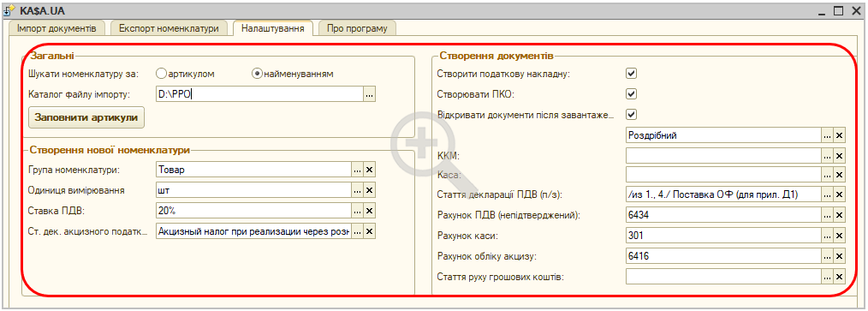Viewport: 868px width, 311px height.
Task: Click the Поставка ОФ declaration field
Action: pyautogui.click(x=723, y=194)
